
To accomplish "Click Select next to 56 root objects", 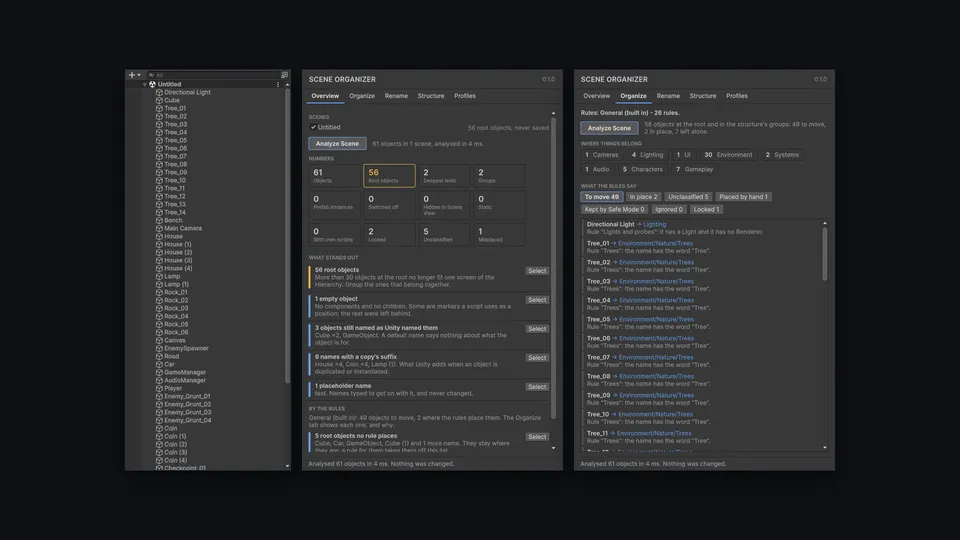I will tap(537, 271).
